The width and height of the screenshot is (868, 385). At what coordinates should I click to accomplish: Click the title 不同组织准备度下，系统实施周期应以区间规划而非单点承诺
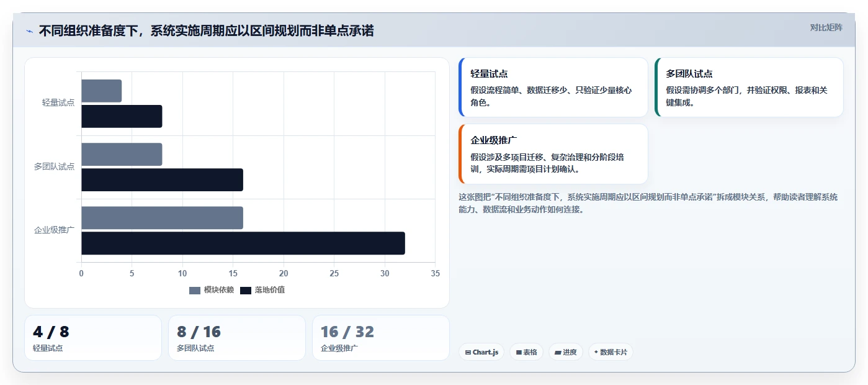point(206,31)
